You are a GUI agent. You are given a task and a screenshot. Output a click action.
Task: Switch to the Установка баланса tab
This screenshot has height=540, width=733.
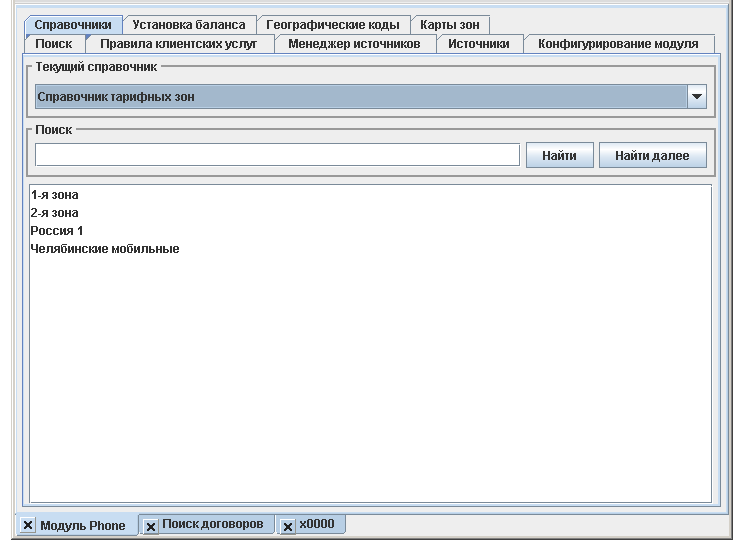[x=188, y=25]
